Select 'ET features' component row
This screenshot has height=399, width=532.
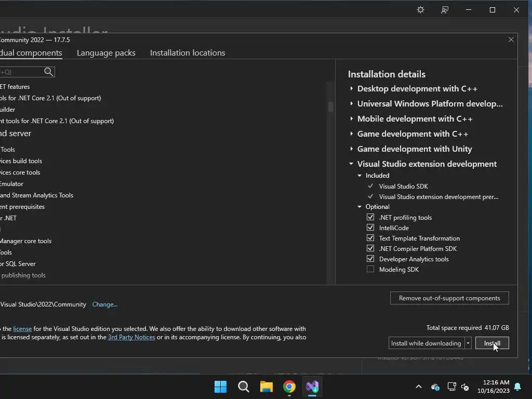[x=15, y=87]
